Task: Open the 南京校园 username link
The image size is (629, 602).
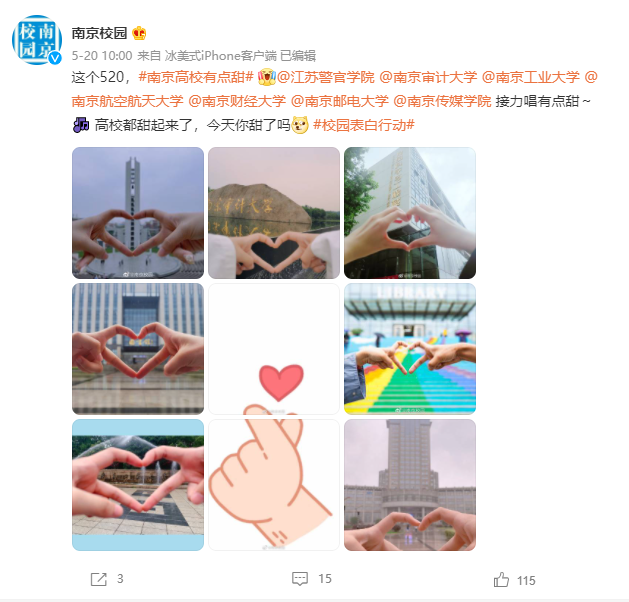Action: point(99,33)
